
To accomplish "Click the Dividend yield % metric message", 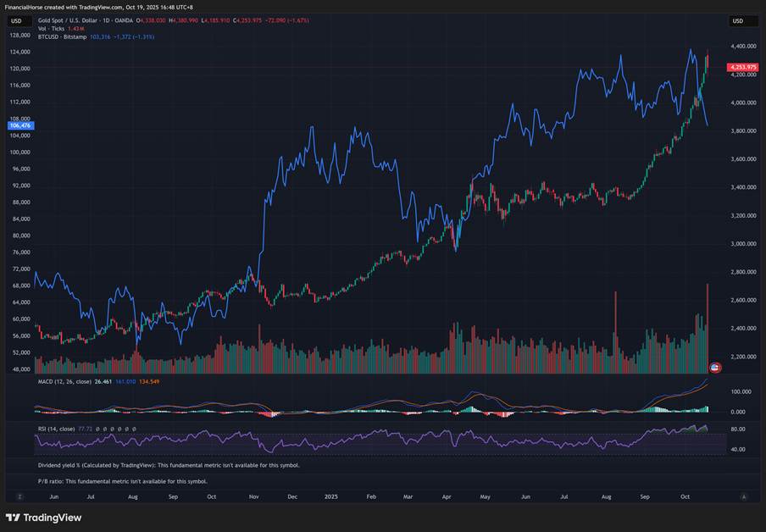I will 168,465.
